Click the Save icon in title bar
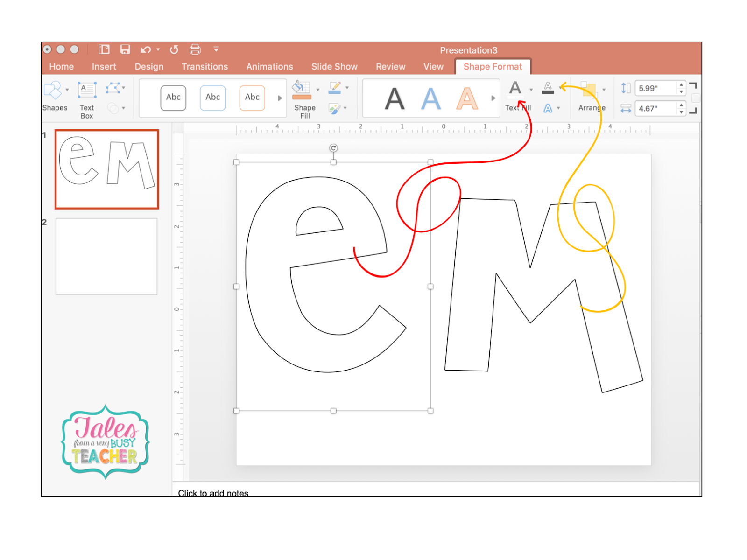This screenshot has width=747, height=560. coord(125,49)
